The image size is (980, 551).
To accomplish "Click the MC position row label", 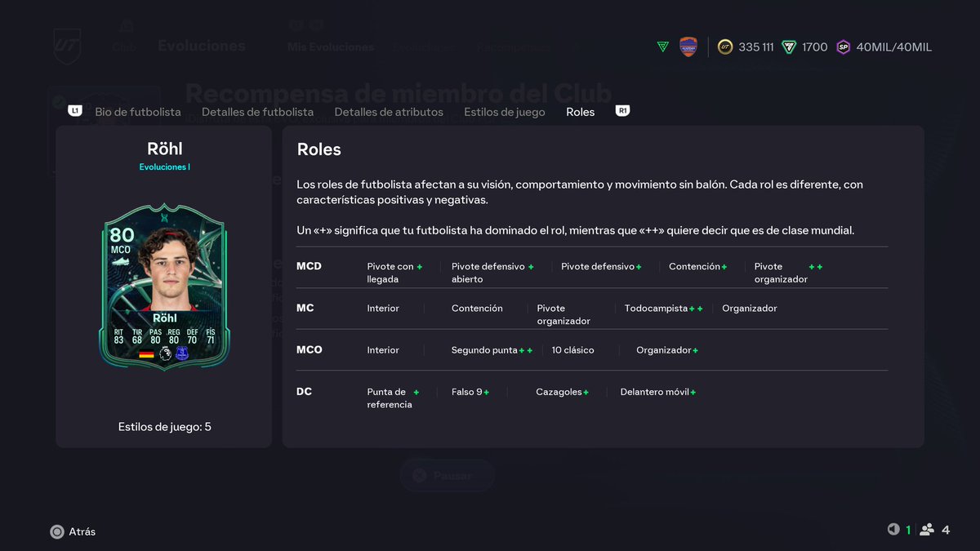I will point(305,308).
